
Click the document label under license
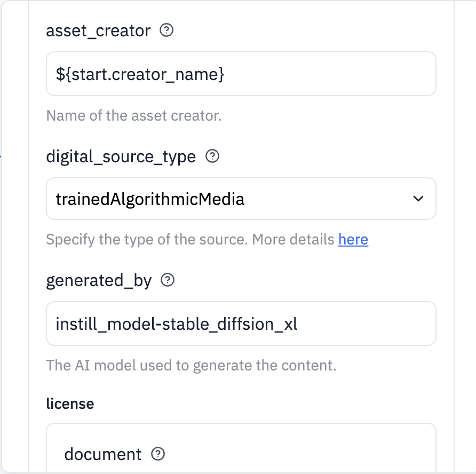(x=102, y=454)
